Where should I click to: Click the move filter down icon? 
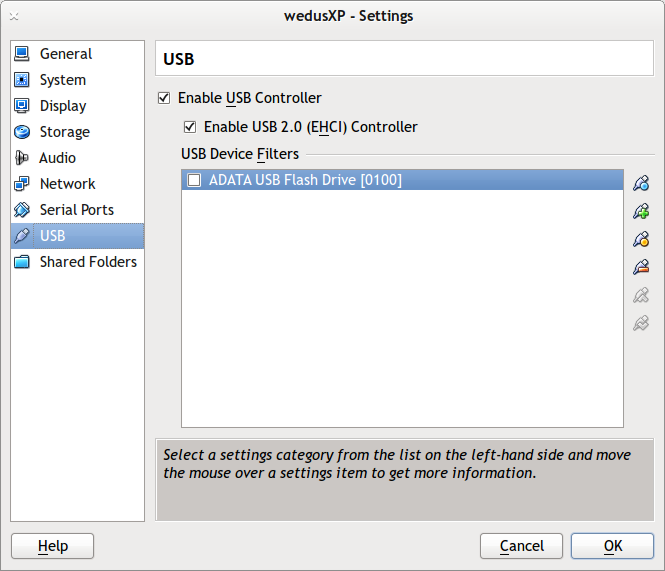pos(641,323)
